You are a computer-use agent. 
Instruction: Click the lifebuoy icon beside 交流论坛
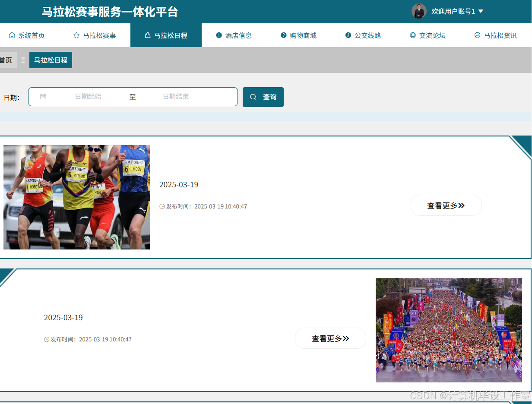(x=413, y=35)
